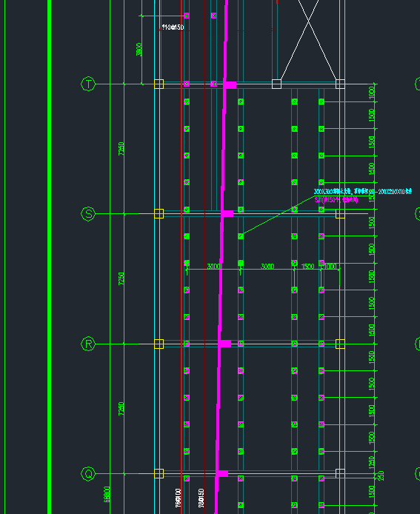Click the 7250 dimension between axes T and S

point(121,148)
